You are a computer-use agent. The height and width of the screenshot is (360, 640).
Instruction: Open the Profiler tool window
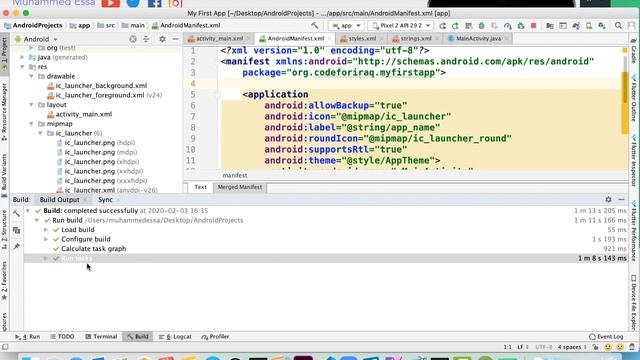pyautogui.click(x=215, y=337)
